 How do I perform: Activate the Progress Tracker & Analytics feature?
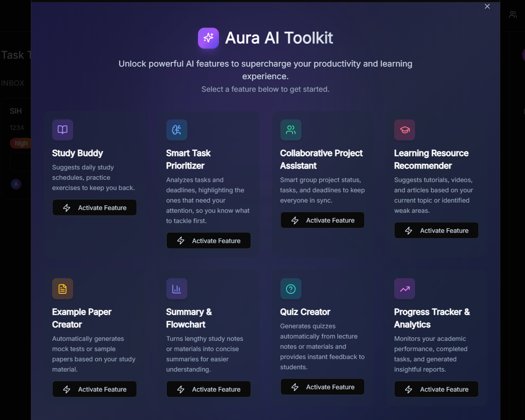pos(436,389)
